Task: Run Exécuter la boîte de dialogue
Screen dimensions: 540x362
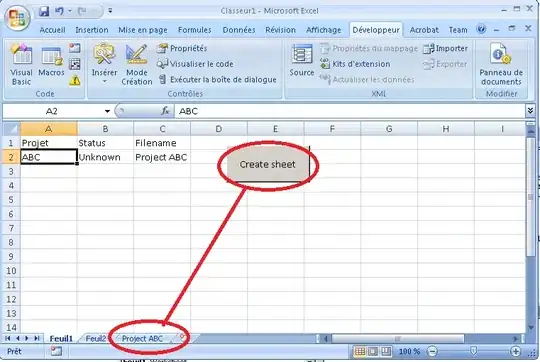Action: [218, 80]
